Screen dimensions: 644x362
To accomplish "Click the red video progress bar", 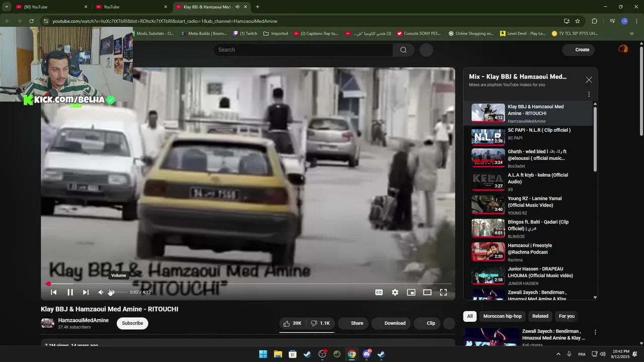I will (x=248, y=284).
